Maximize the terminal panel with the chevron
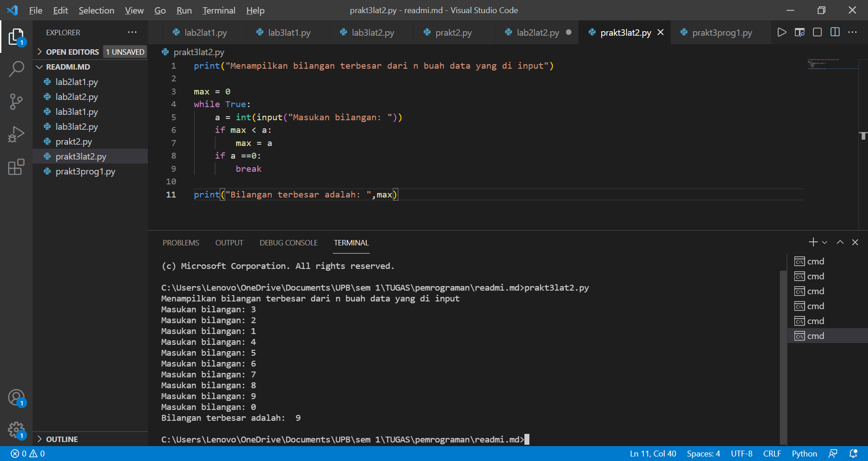This screenshot has width=868, height=461. (840, 242)
